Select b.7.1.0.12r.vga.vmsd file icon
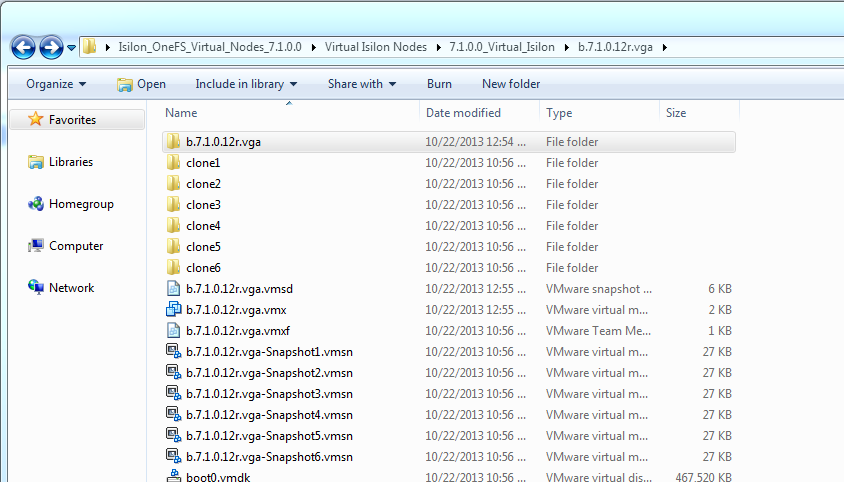Image resolution: width=844 pixels, height=482 pixels. click(x=173, y=289)
